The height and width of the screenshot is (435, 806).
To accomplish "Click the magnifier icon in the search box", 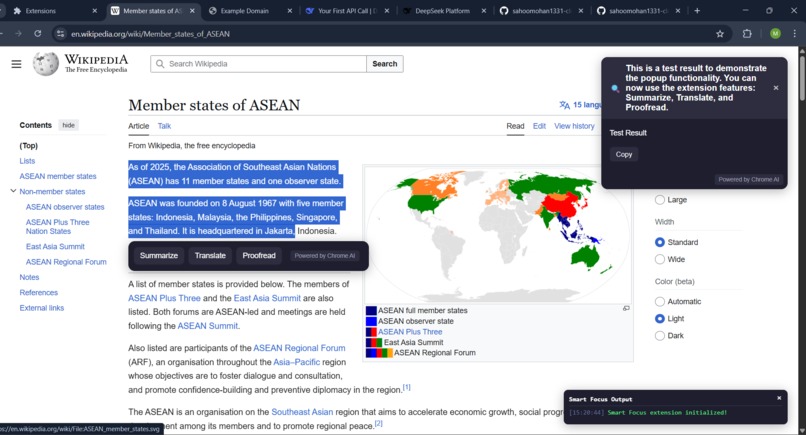I will click(x=160, y=64).
